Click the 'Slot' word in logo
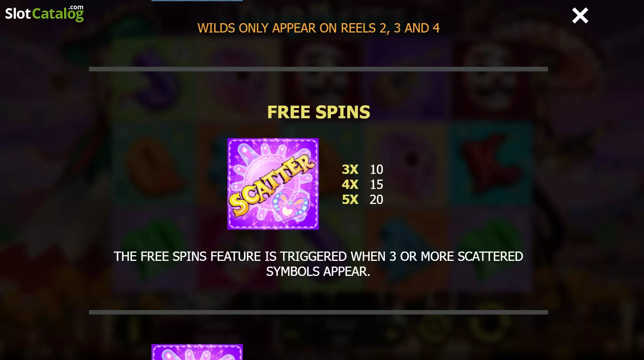The height and width of the screenshot is (360, 644). [18, 14]
